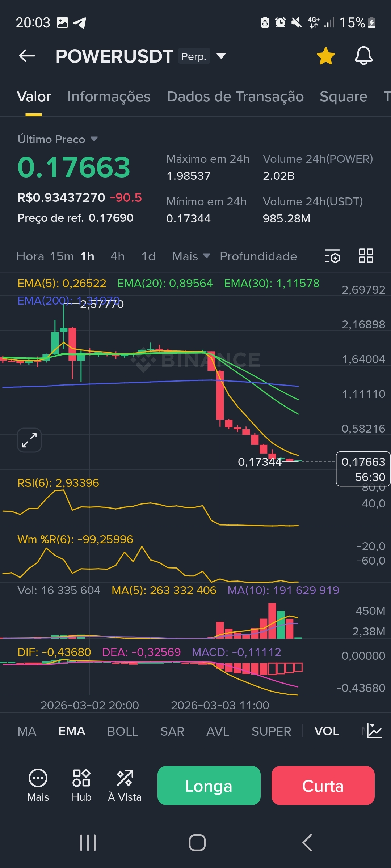Expand the Mais intervals dropdown
This screenshot has width=391, height=868.
(x=191, y=256)
